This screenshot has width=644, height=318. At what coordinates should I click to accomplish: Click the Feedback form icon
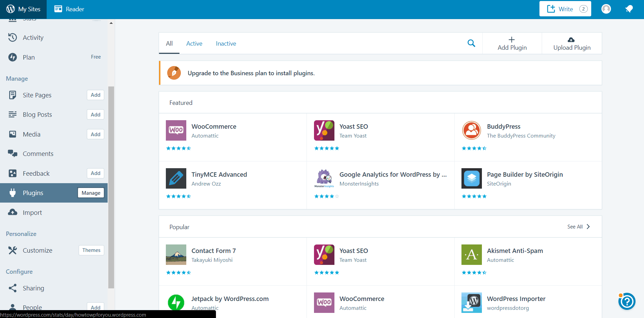click(x=13, y=173)
